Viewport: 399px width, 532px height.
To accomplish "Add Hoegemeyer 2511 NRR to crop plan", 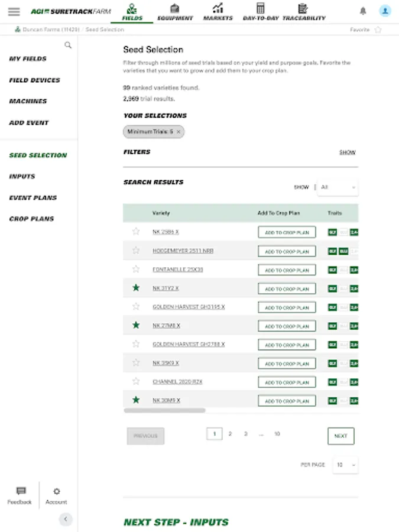I will click(287, 251).
